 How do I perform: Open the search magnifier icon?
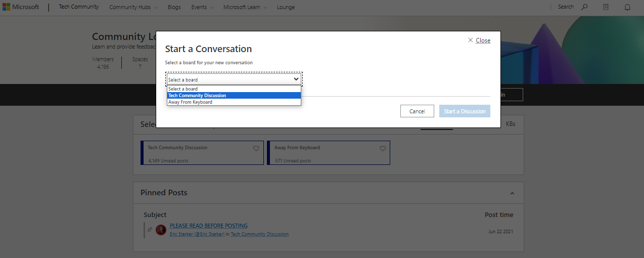(585, 7)
